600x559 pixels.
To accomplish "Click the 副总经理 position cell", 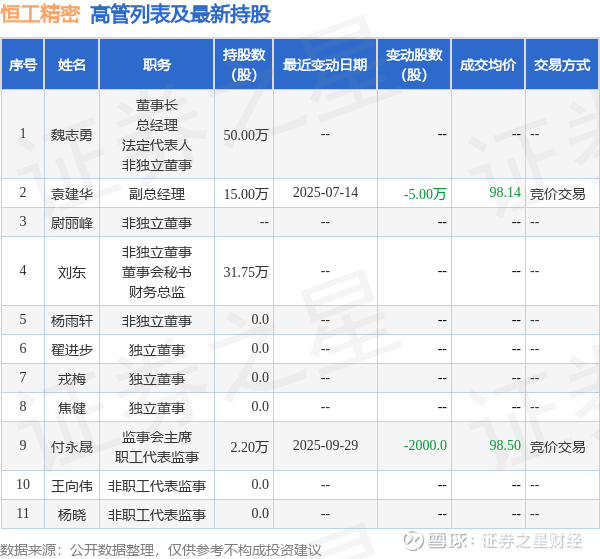I will point(157,194).
